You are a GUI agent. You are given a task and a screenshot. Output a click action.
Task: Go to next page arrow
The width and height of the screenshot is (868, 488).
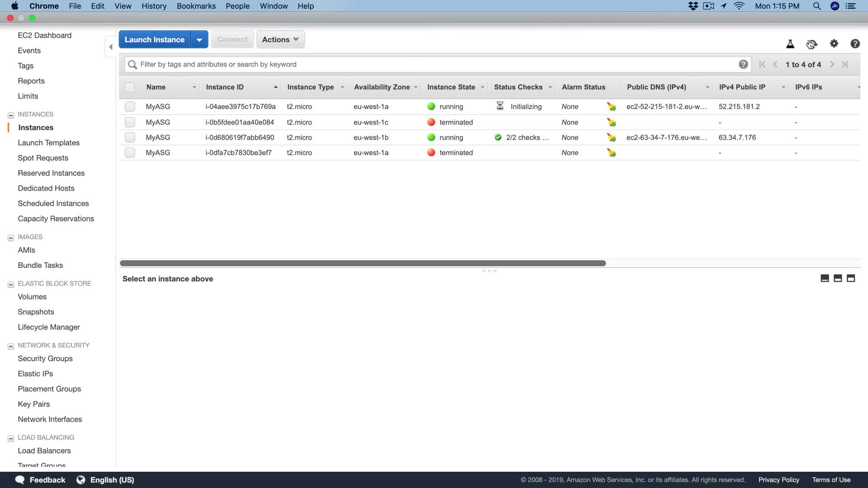(832, 65)
